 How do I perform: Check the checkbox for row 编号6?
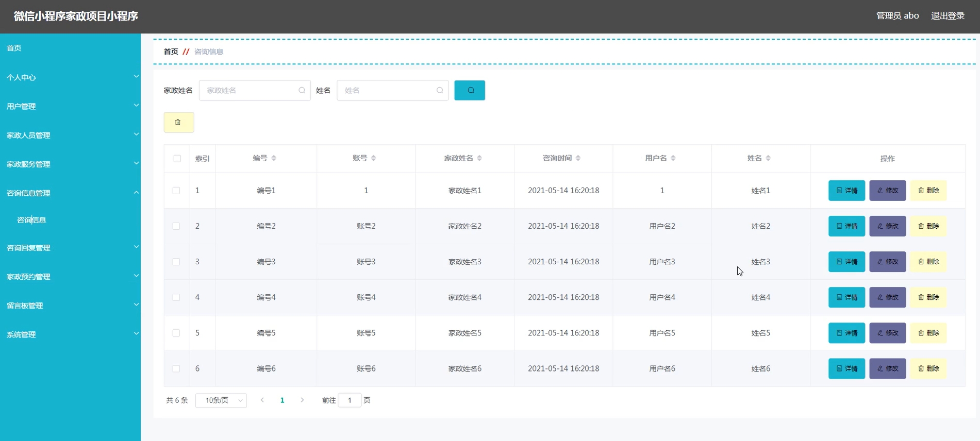coord(176,369)
